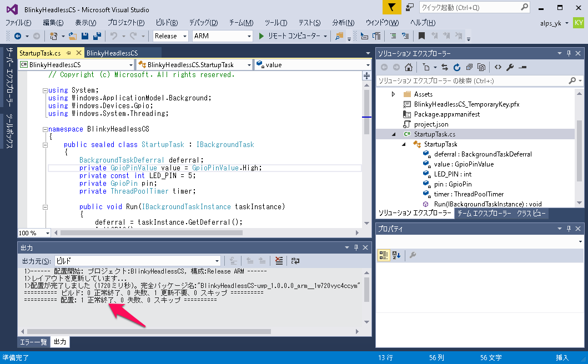This screenshot has height=364, width=588.
Task: Open the ファイル(F) menu
Action: point(18,23)
